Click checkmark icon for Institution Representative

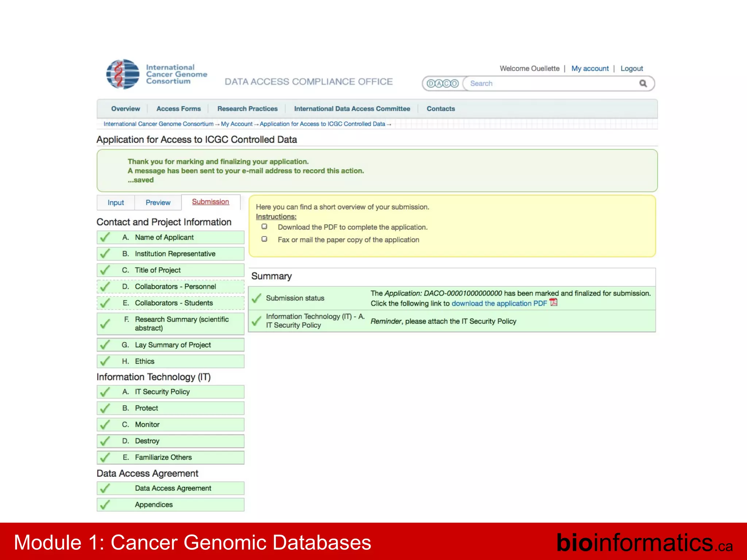click(x=105, y=254)
